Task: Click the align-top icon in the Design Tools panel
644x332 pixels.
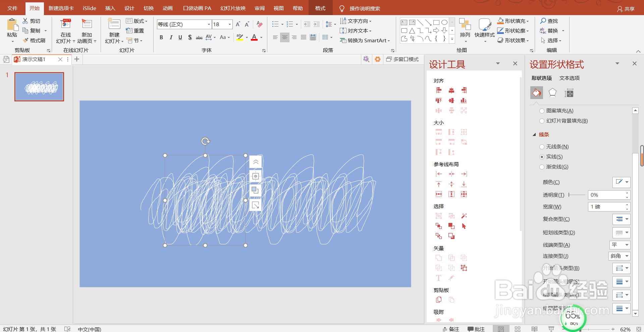Action: pyautogui.click(x=439, y=100)
